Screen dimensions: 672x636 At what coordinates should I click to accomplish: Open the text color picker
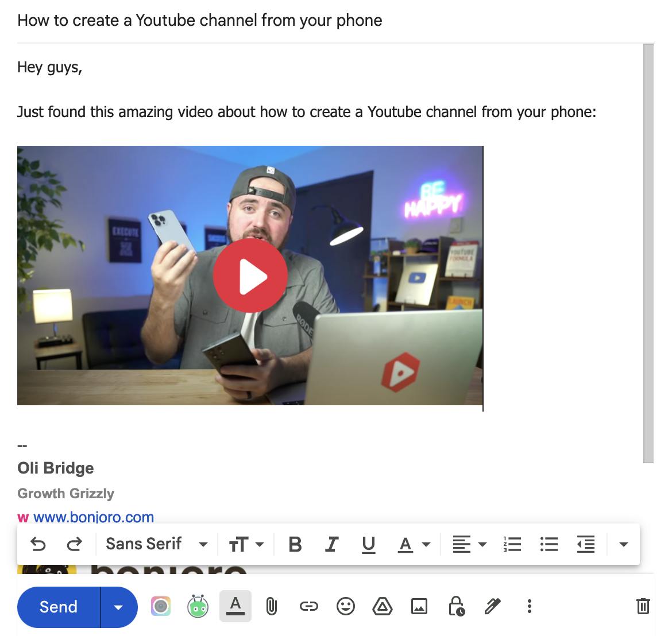pos(414,544)
